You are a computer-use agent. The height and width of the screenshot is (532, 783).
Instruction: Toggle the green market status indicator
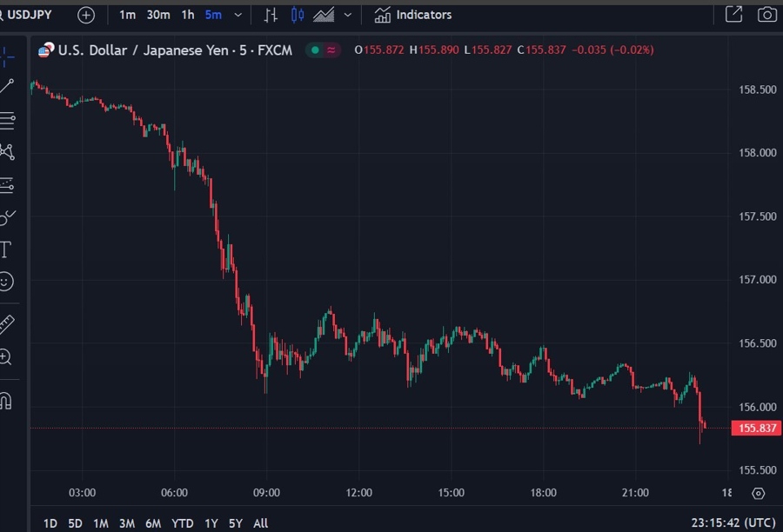click(314, 50)
